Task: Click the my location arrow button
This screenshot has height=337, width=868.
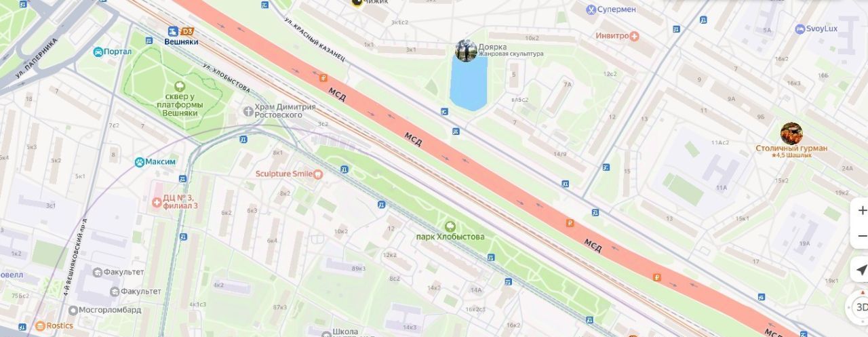Action: pos(861,270)
